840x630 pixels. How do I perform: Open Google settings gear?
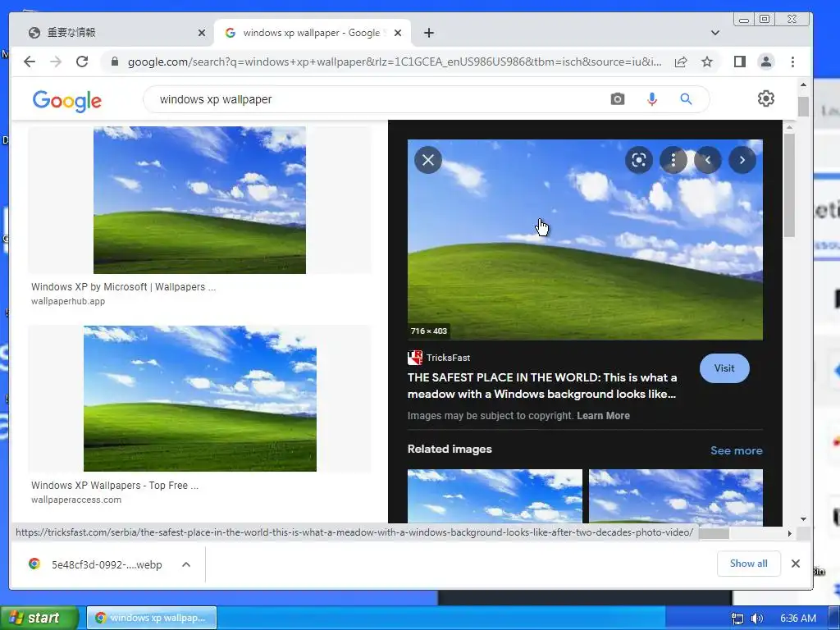pyautogui.click(x=766, y=98)
